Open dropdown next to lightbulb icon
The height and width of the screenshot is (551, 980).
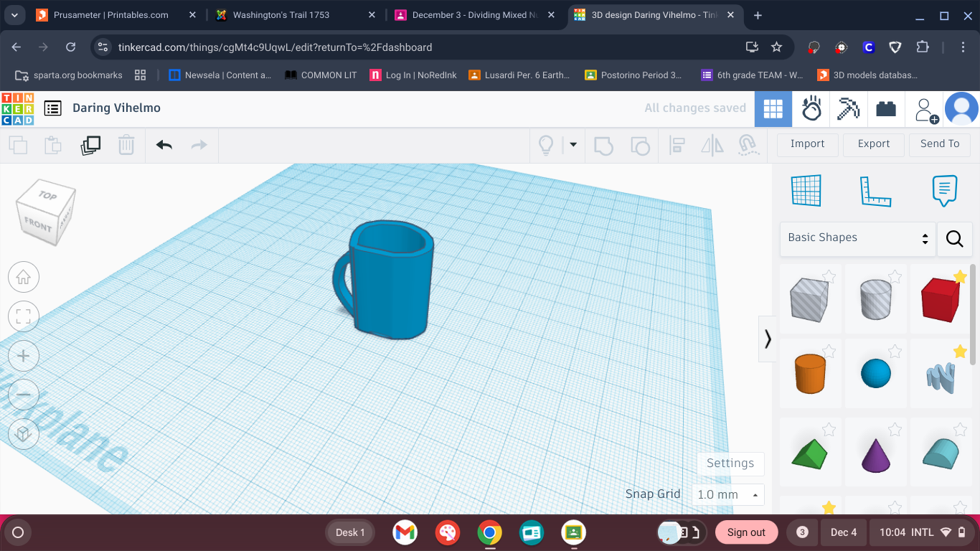tap(573, 145)
